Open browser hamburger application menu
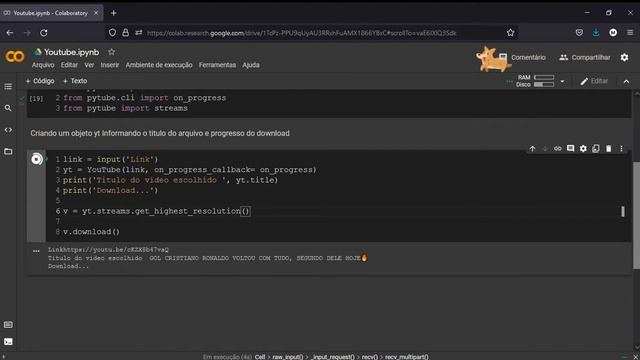Image resolution: width=640 pixels, height=360 pixels. click(630, 33)
